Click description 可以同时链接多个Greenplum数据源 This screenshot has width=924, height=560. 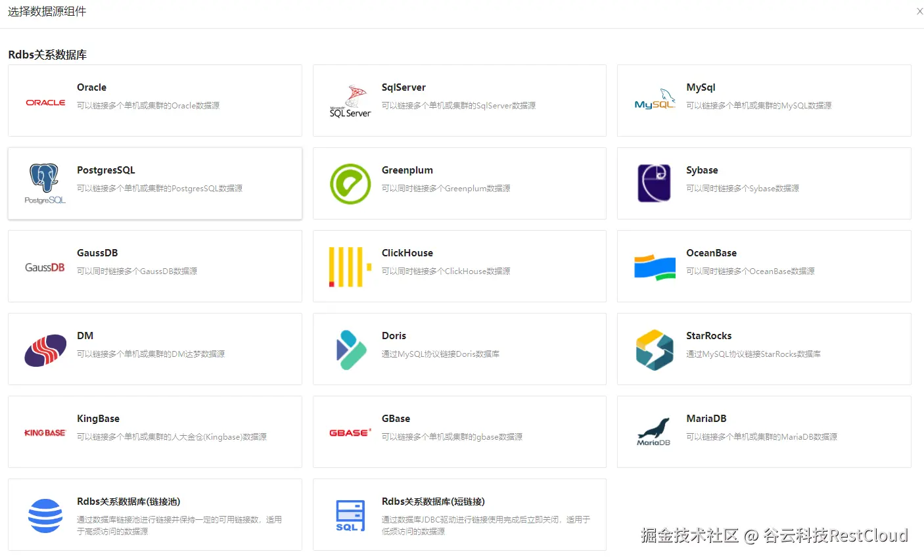pos(446,189)
